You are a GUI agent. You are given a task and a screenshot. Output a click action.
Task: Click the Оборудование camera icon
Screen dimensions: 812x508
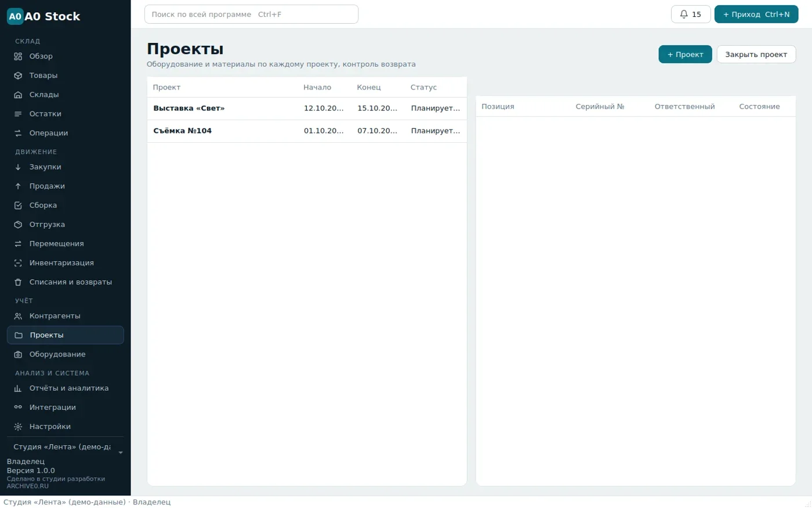click(18, 355)
